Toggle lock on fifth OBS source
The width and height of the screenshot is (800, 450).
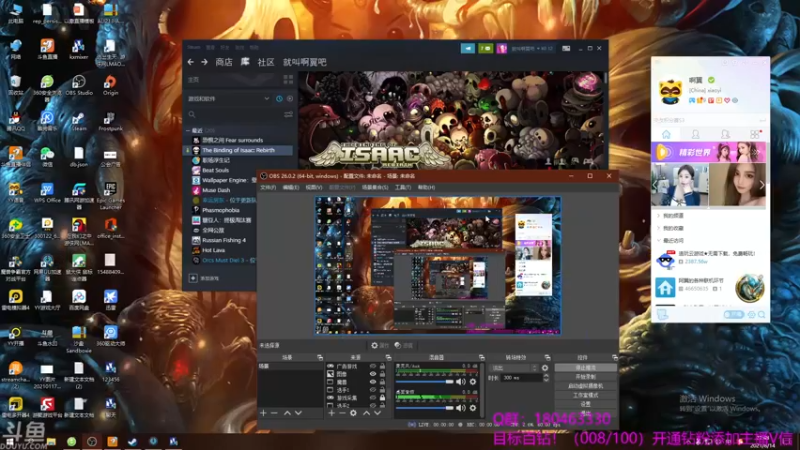[382, 397]
